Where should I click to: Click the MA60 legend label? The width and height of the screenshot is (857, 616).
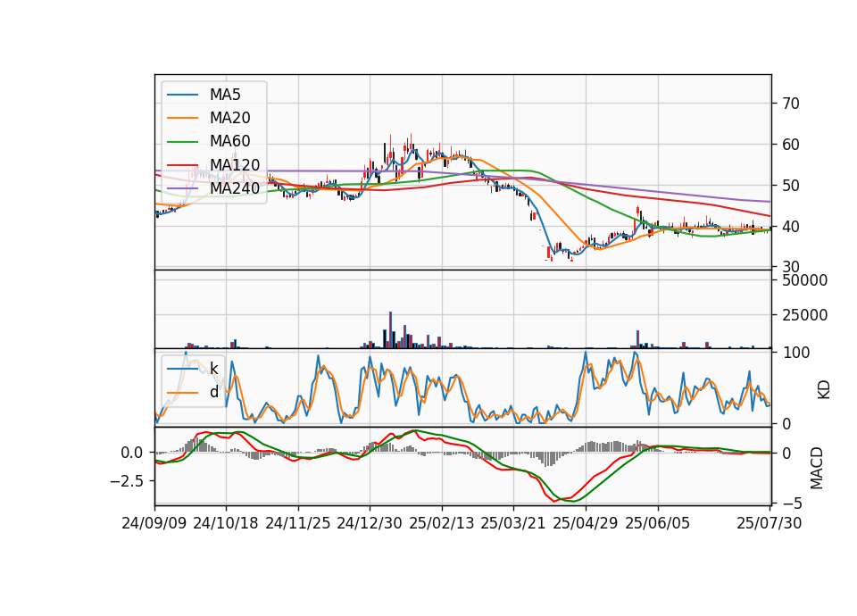(x=229, y=142)
